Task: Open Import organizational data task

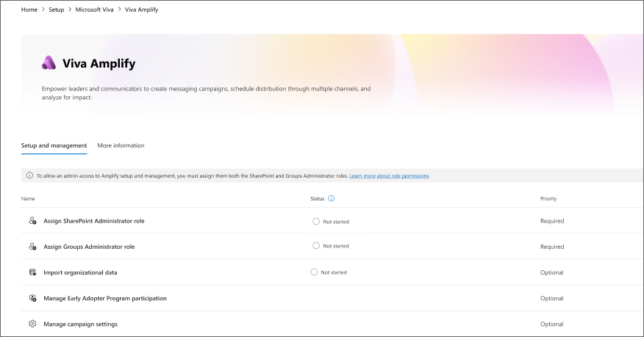Action: pyautogui.click(x=80, y=272)
